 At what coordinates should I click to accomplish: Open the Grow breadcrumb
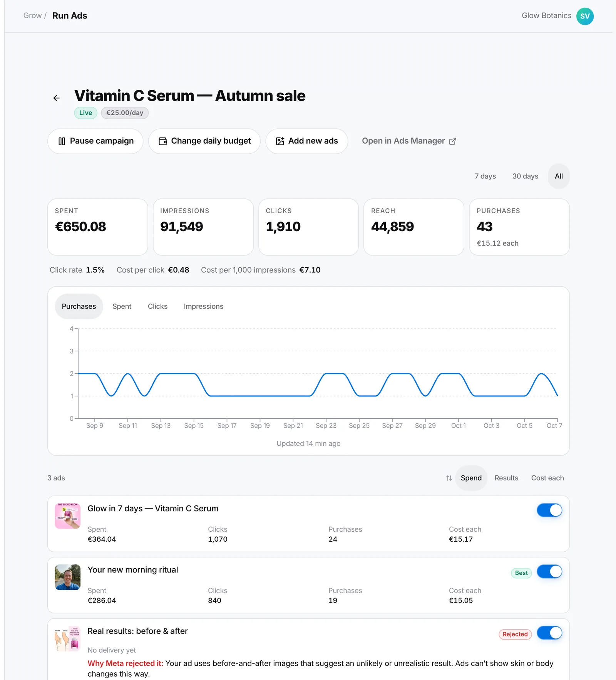click(32, 16)
